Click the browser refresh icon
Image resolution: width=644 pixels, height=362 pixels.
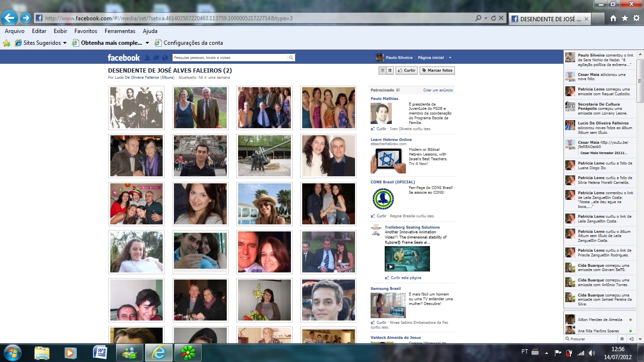[493, 18]
